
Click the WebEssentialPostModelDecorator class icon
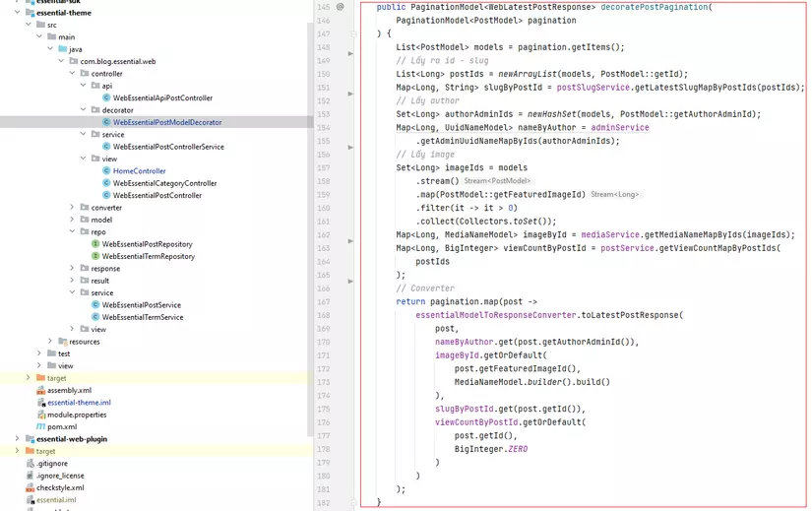pos(106,123)
